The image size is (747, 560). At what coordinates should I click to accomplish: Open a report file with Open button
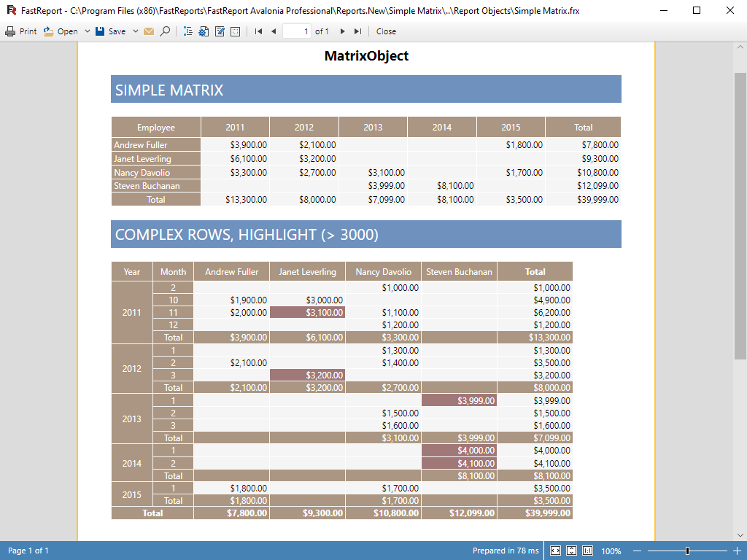tap(61, 31)
